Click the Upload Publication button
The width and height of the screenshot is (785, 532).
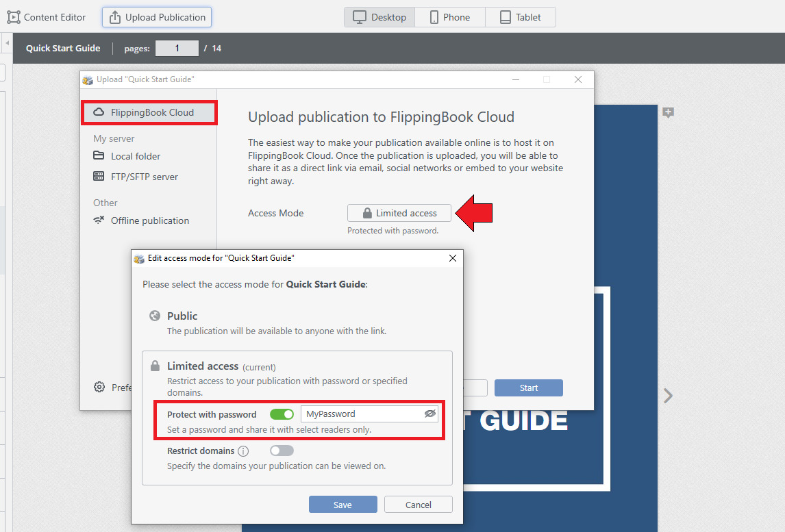(157, 17)
